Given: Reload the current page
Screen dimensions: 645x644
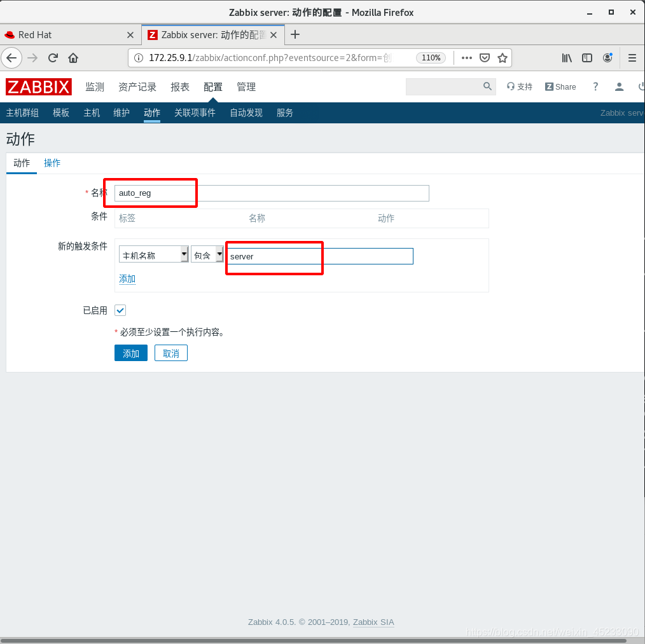Looking at the screenshot, I should coord(53,58).
